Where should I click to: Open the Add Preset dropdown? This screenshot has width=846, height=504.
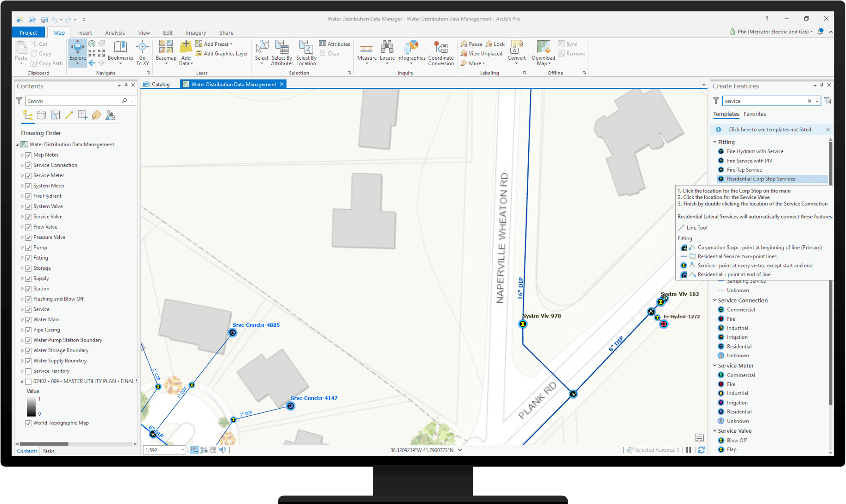pyautogui.click(x=214, y=44)
